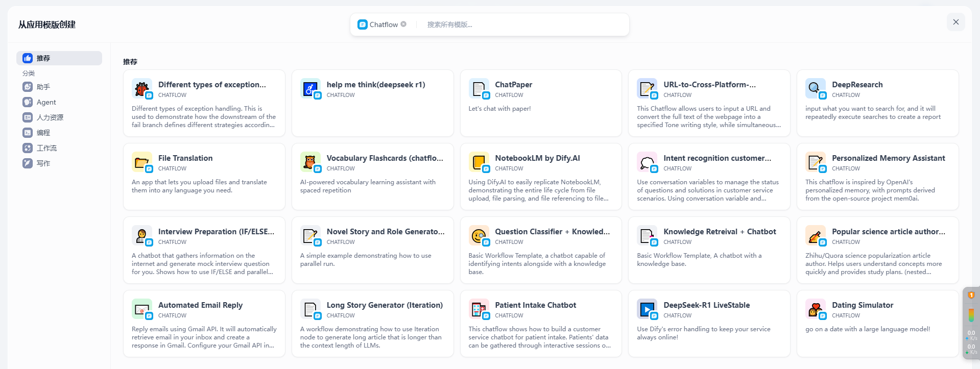Select the 推荐 category in sidebar
980x369 pixels.
coord(59,58)
